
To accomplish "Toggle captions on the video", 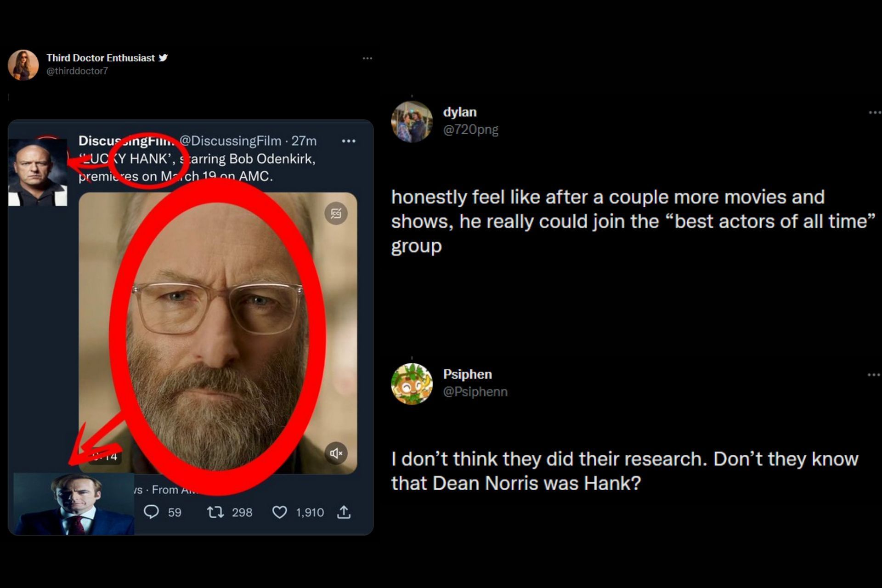I will (x=336, y=213).
